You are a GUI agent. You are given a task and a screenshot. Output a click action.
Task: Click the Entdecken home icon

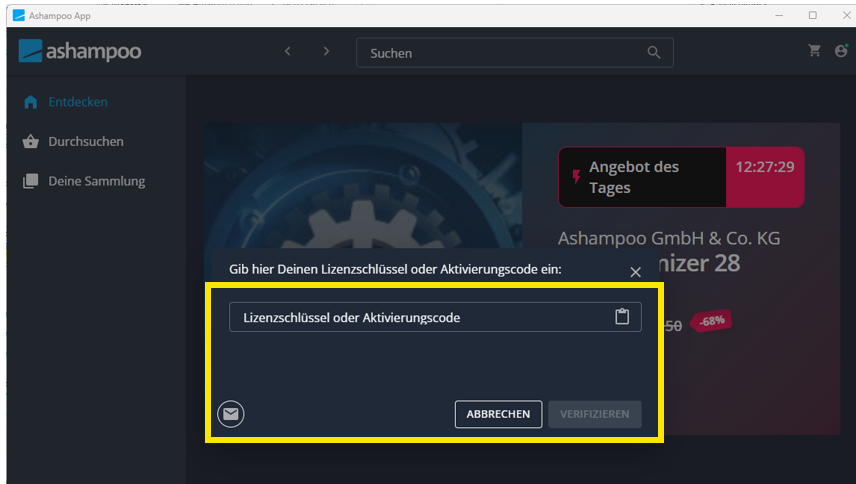coord(31,102)
